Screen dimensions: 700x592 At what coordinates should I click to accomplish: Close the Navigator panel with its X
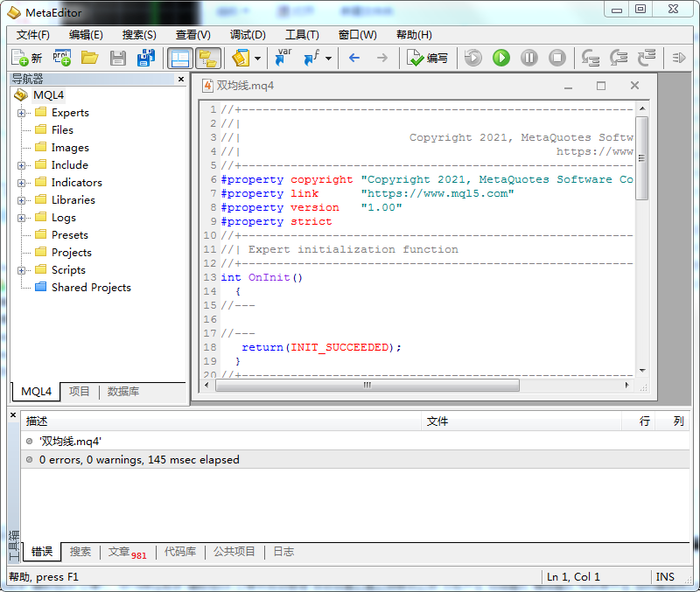(x=181, y=79)
